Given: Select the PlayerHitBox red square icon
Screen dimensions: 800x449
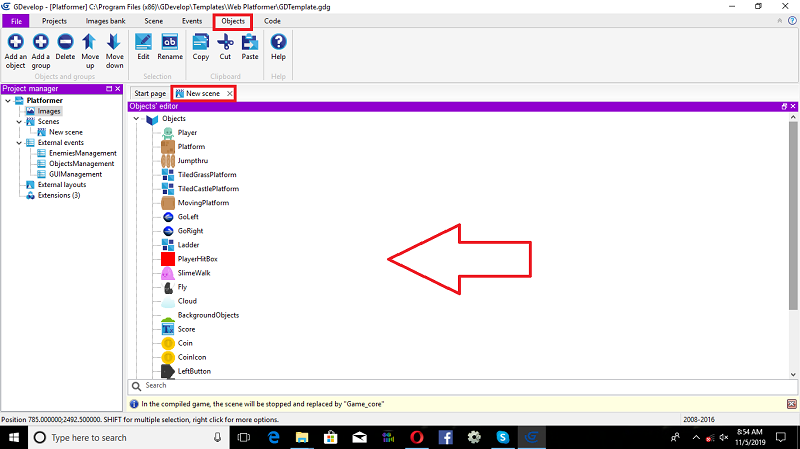Looking at the screenshot, I should pyautogui.click(x=168, y=259).
